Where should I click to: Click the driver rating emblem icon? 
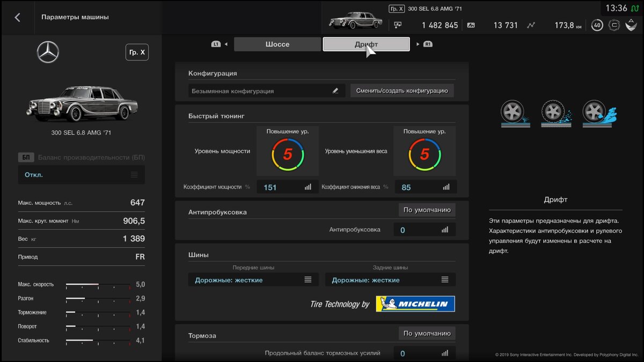(631, 25)
